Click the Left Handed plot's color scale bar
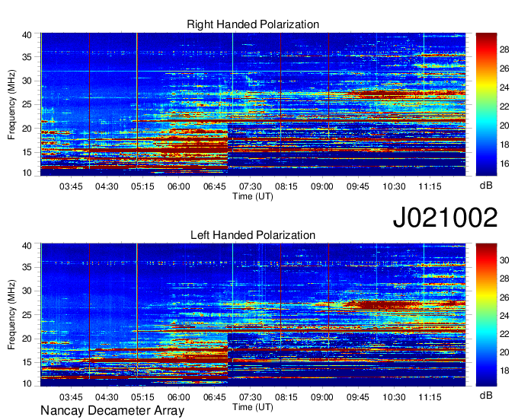Viewport: 518px width, 420px height. (486, 315)
